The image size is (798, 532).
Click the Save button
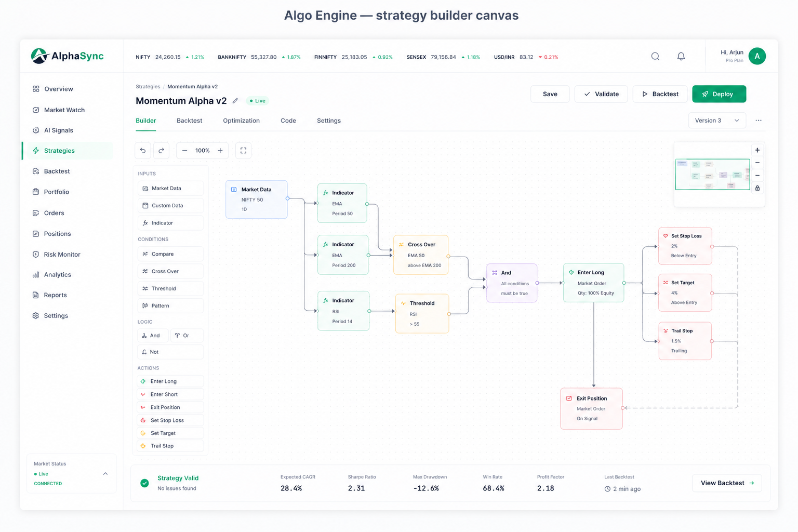(x=550, y=94)
